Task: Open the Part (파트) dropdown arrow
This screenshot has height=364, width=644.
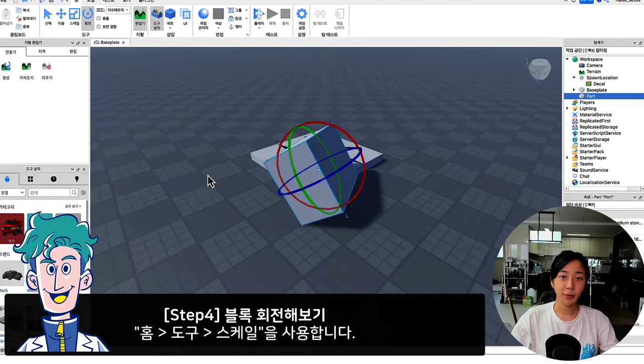Action: (170, 28)
